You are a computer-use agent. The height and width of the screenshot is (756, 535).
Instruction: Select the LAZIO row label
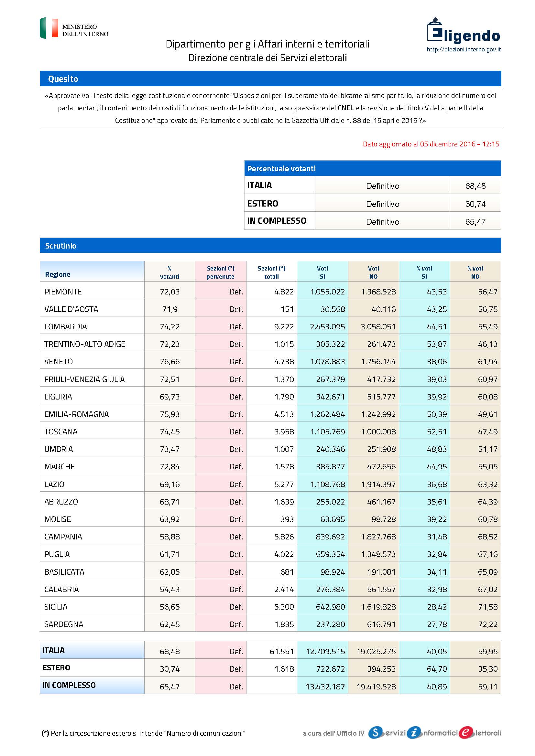click(54, 484)
